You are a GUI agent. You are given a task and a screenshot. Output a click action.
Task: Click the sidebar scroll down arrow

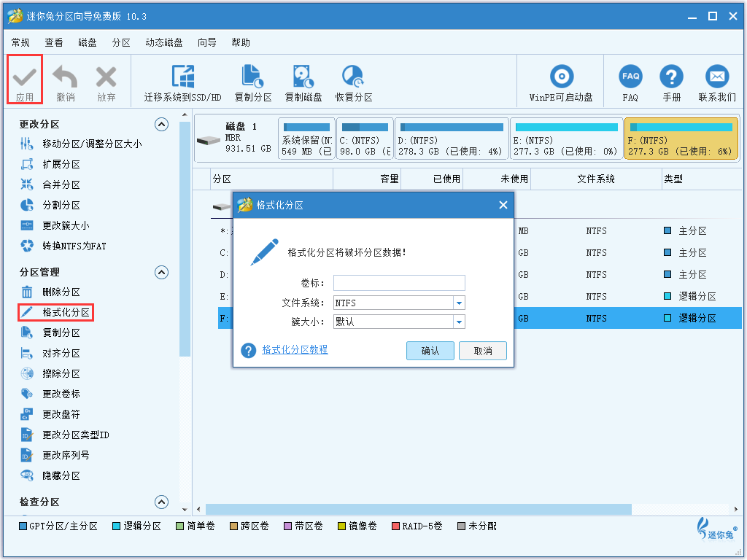pyautogui.click(x=185, y=509)
